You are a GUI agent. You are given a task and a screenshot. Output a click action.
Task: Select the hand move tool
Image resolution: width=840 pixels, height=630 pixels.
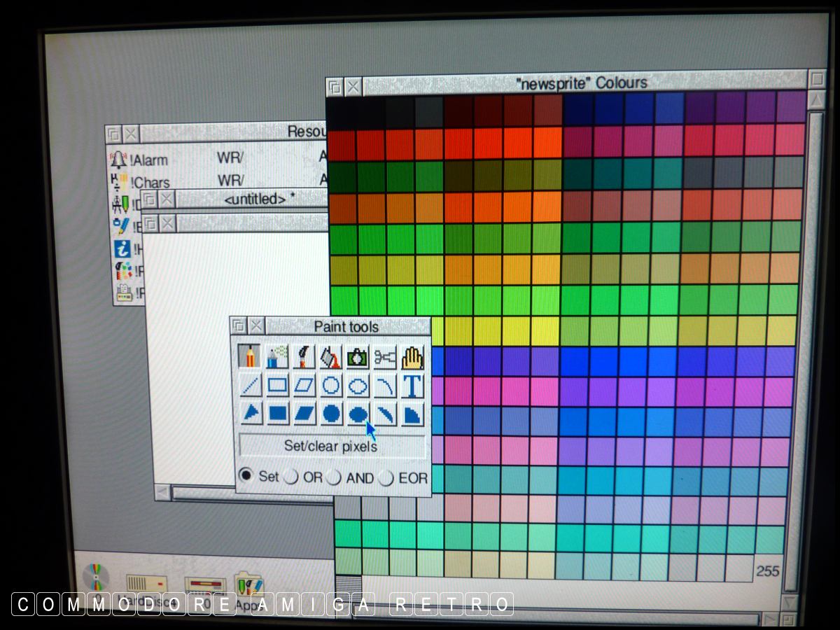click(x=412, y=357)
